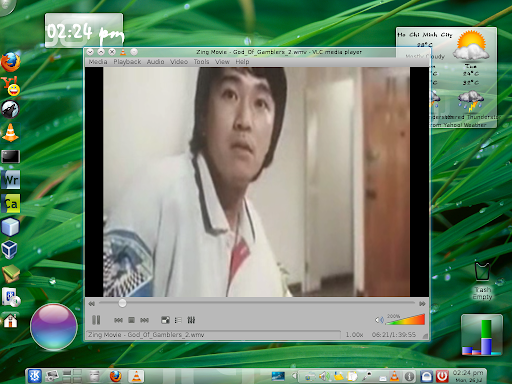Open the Playback menu

(x=127, y=62)
